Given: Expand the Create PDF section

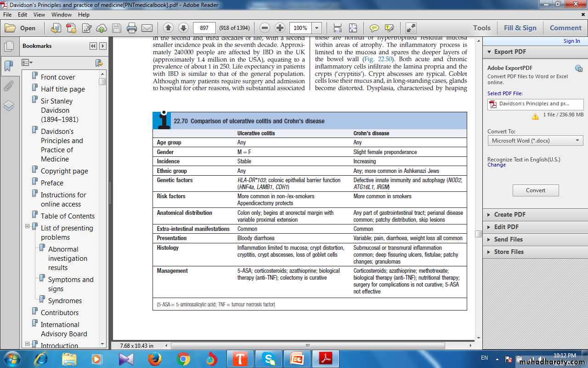Looking at the screenshot, I should tap(509, 214).
